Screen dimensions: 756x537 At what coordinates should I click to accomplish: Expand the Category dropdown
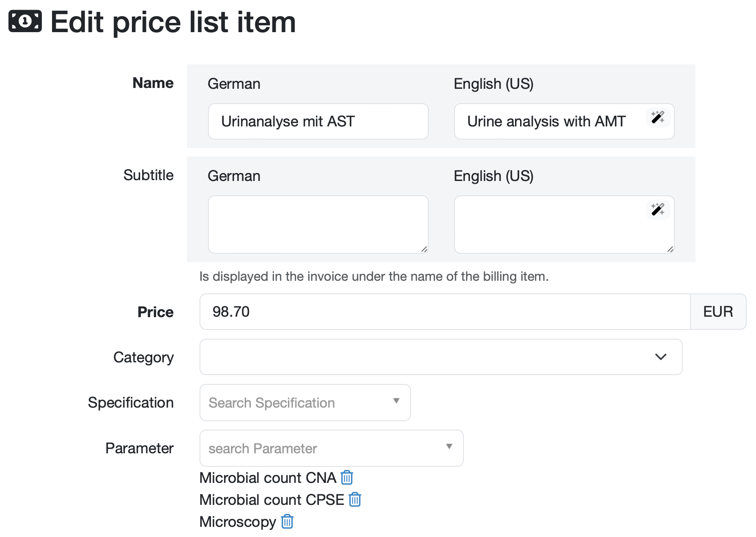pos(661,357)
